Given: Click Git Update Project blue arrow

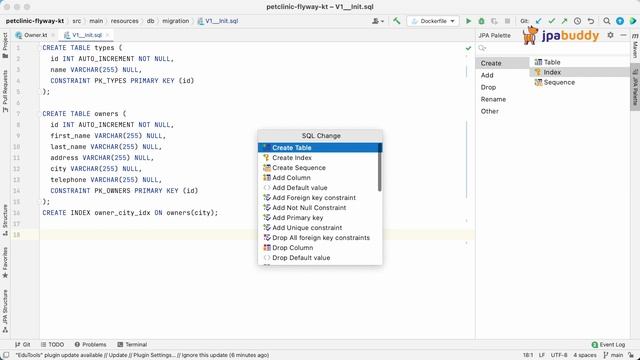Looking at the screenshot, I should [539, 21].
